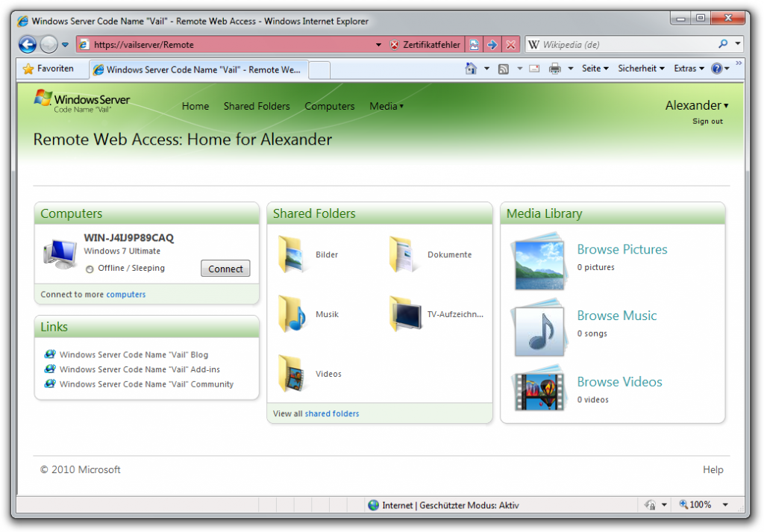Click the Internet zone globe icon in status bar

point(374,505)
